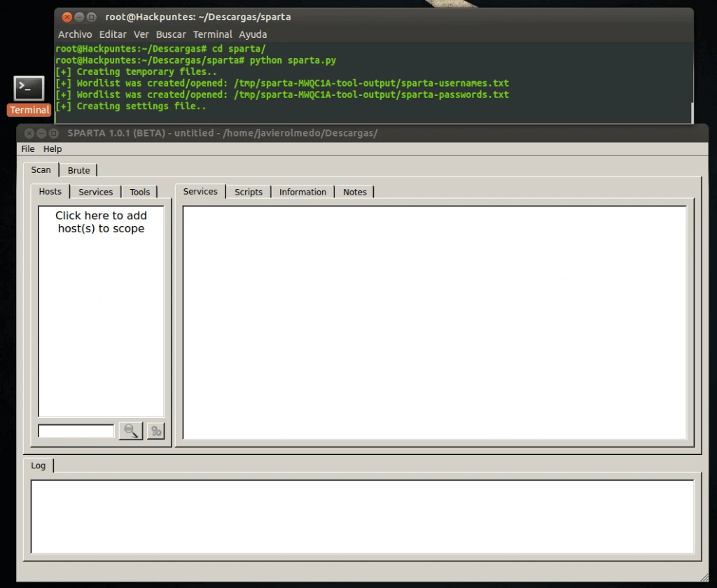The height and width of the screenshot is (588, 717).
Task: Click 'Creating temporary files..' terminal line
Action: (137, 72)
